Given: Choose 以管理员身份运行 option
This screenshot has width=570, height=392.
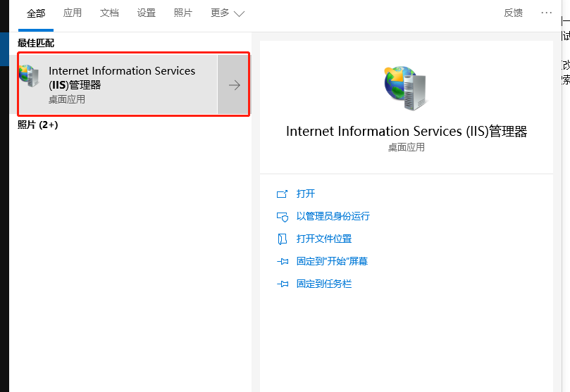Looking at the screenshot, I should (x=333, y=216).
